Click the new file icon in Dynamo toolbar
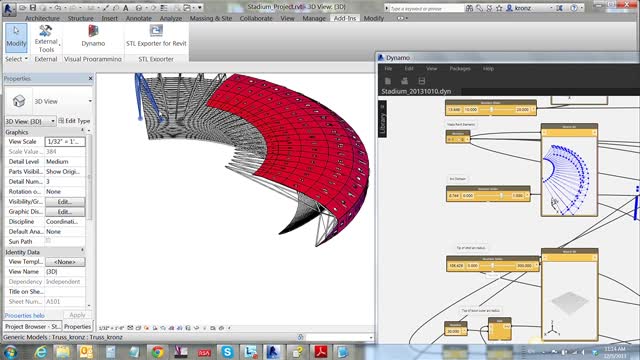This screenshot has height=360, width=640. click(x=388, y=81)
